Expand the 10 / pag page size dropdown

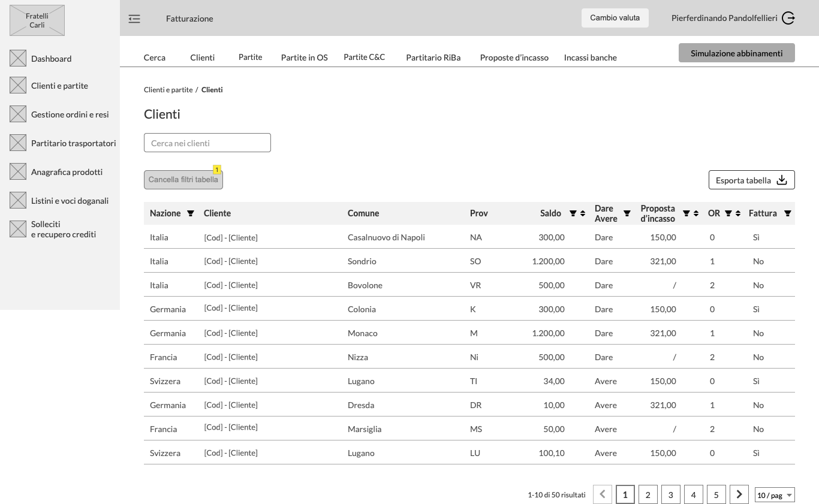pos(775,495)
